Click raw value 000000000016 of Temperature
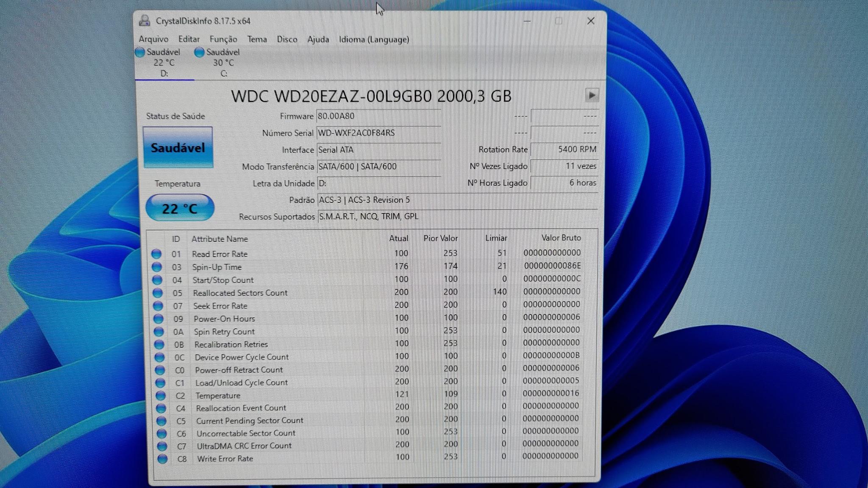Image resolution: width=868 pixels, height=488 pixels. coord(551,393)
